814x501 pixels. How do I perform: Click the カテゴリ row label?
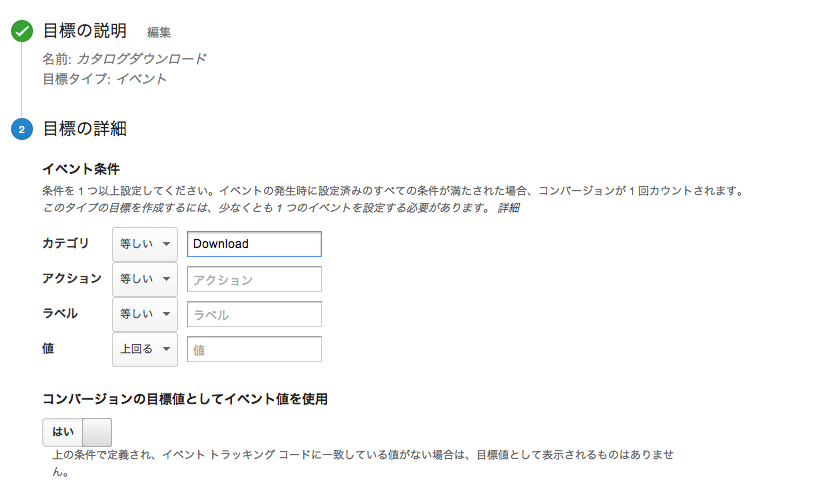point(65,244)
